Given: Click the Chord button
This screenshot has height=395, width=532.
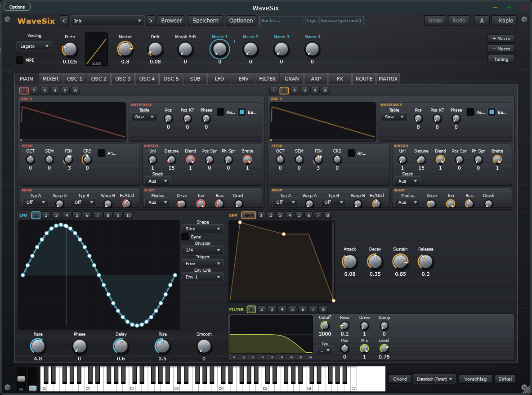Looking at the screenshot, I should tap(400, 379).
